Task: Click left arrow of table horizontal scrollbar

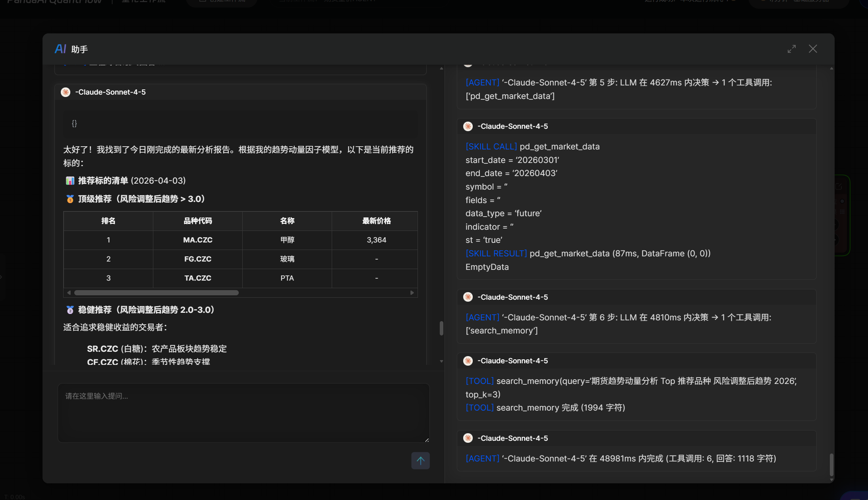Action: 69,293
